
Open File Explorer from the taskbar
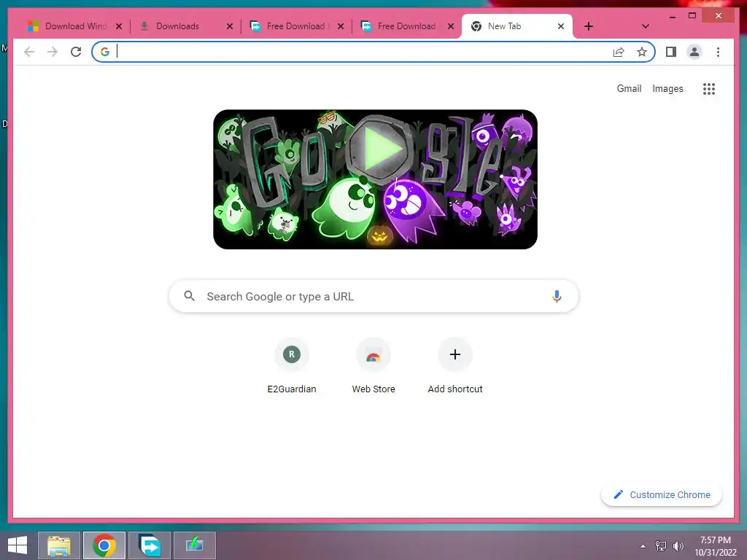(58, 545)
